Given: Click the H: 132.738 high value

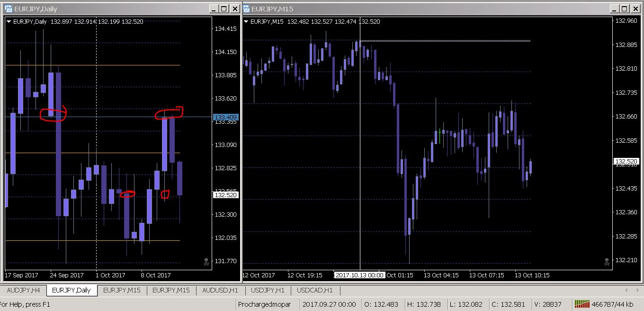Looking at the screenshot, I should pyautogui.click(x=423, y=304).
